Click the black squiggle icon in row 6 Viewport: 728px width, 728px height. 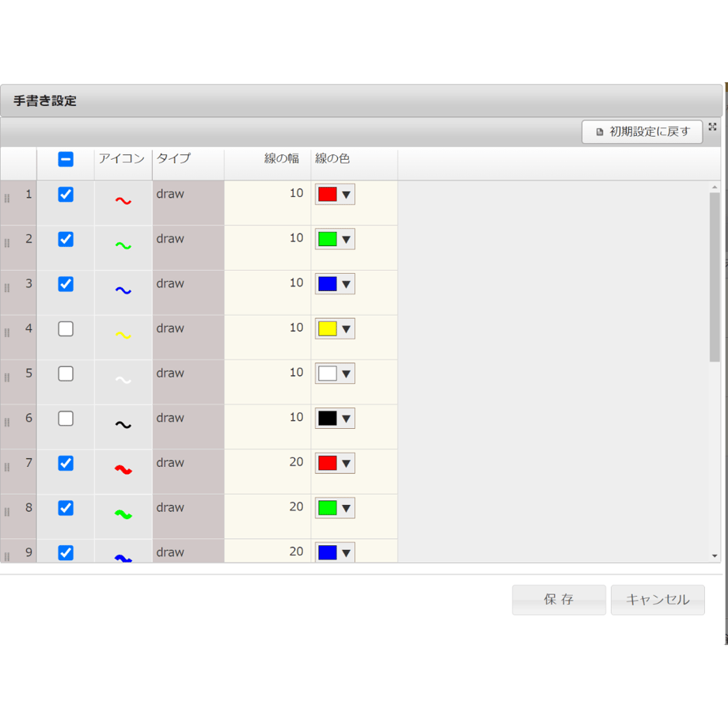click(123, 425)
